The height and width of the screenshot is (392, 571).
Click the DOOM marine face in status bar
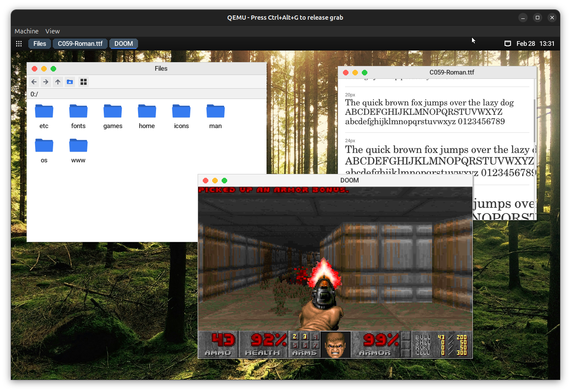tap(335, 344)
